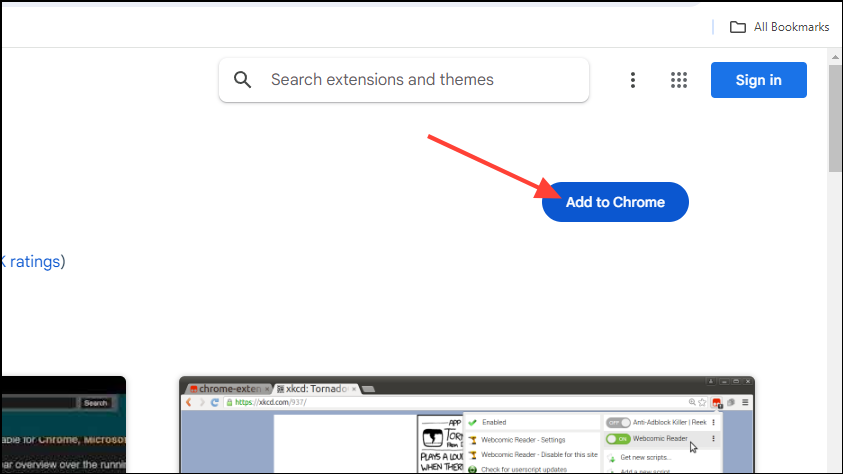Click the Sign in button

[x=759, y=80]
